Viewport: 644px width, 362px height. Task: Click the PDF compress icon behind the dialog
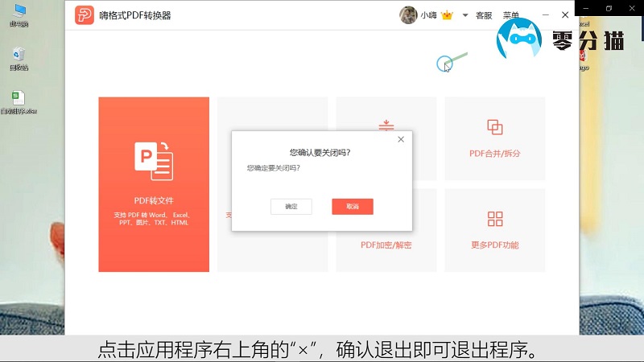click(386, 125)
